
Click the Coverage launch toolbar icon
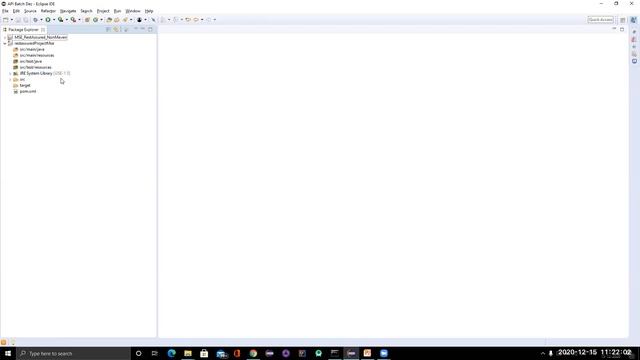pyautogui.click(x=60, y=20)
